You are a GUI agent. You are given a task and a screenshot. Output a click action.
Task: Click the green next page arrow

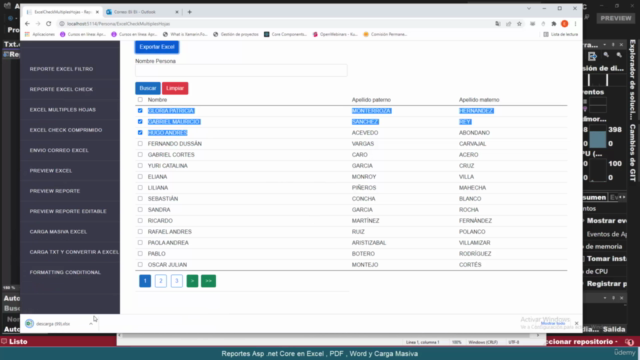[192, 281]
